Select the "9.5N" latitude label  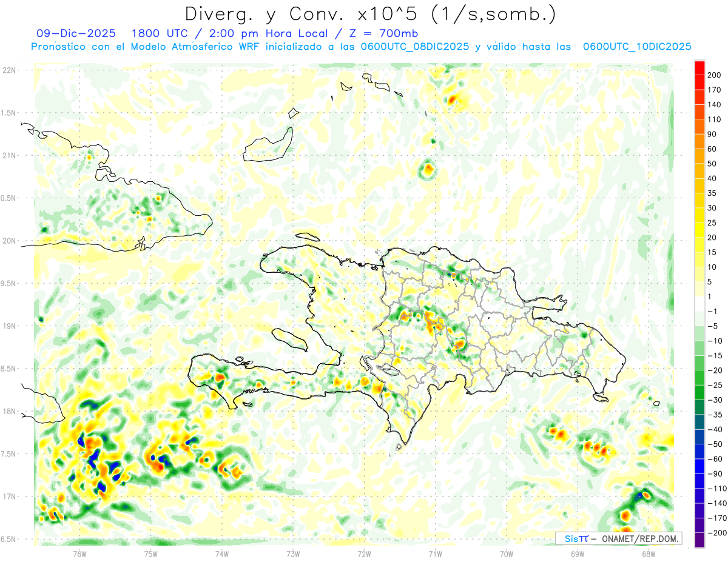coord(9,283)
